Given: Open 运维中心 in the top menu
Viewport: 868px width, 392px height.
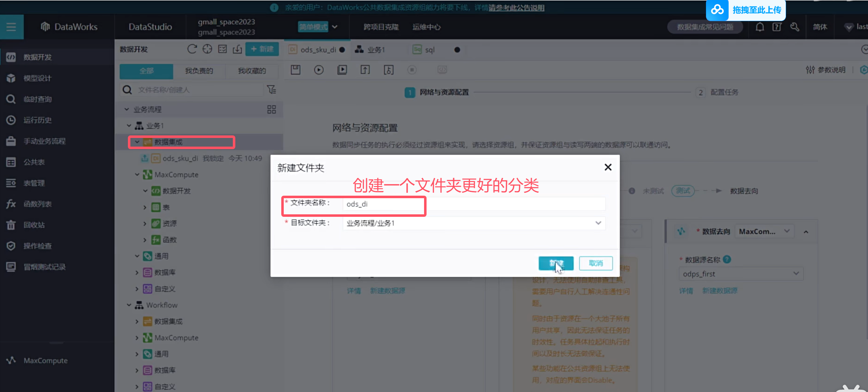Looking at the screenshot, I should [426, 27].
